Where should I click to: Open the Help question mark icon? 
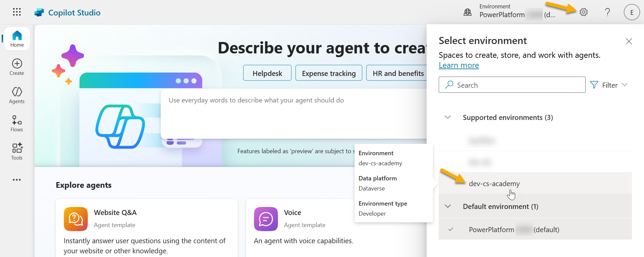point(607,12)
